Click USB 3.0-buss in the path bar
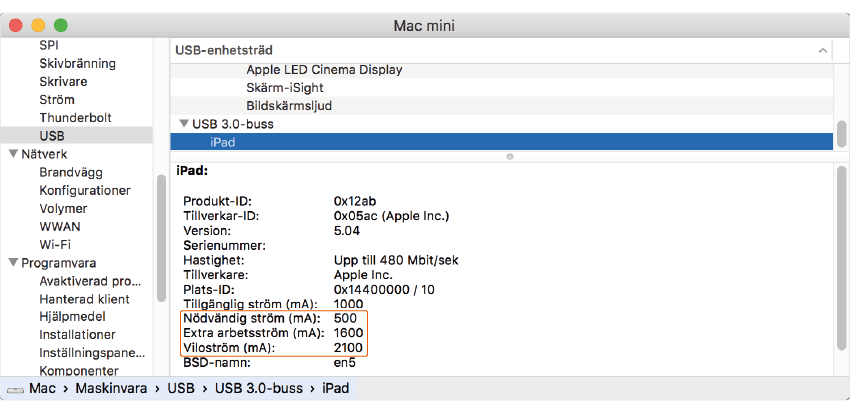Viewport: 850px width, 412px height. [x=259, y=388]
